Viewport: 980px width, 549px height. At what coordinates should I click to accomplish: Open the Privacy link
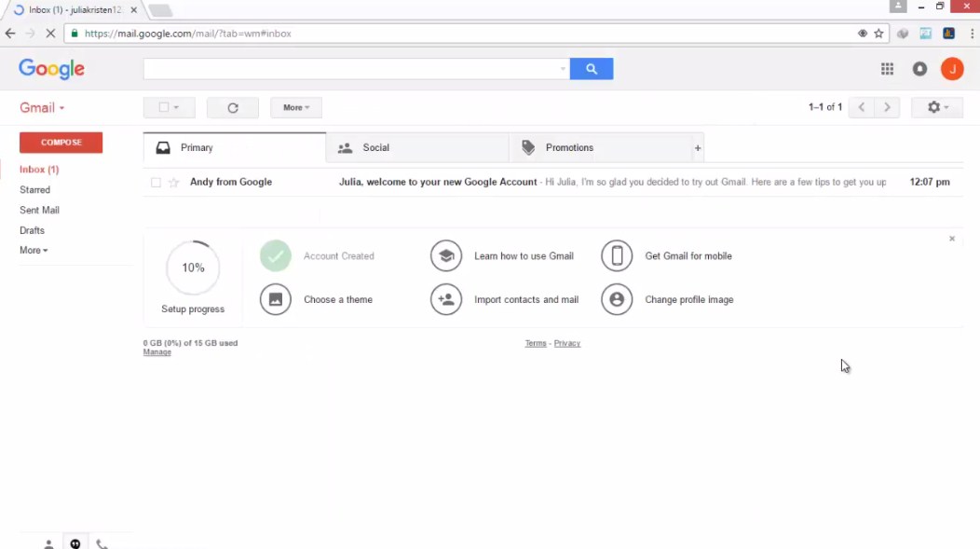tap(567, 343)
